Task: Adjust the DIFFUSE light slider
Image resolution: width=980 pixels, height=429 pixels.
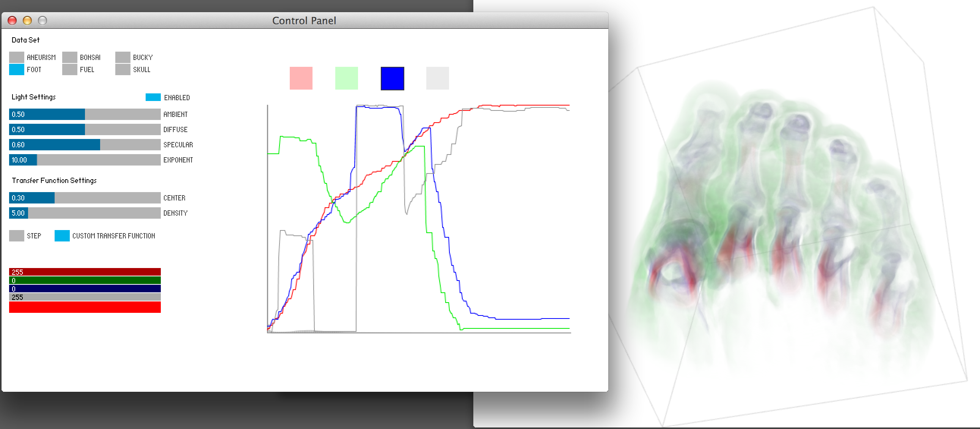Action: 85,129
